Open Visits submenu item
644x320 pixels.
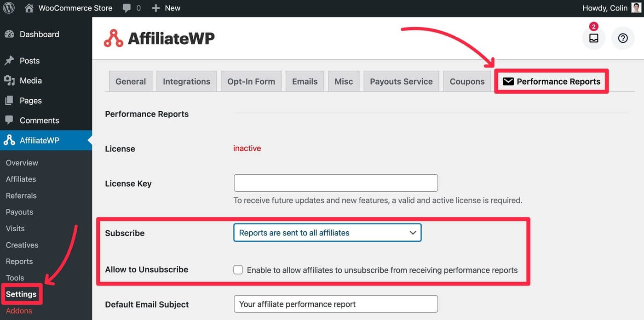(15, 229)
